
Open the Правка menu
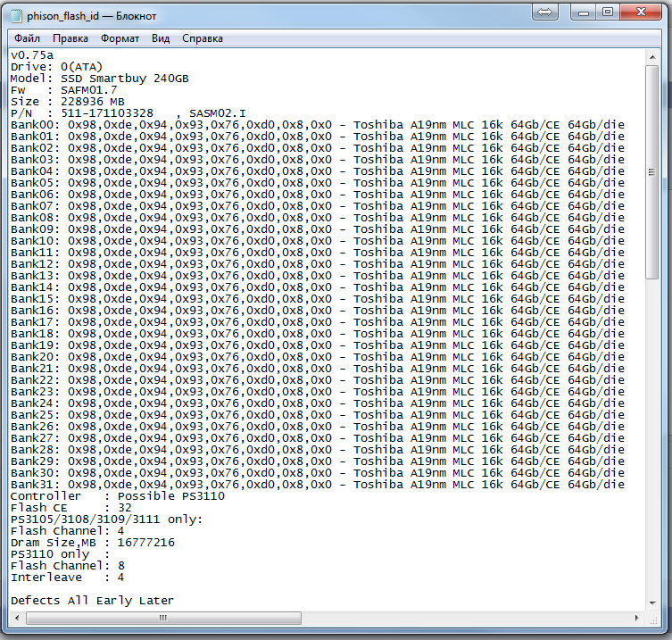click(71, 38)
